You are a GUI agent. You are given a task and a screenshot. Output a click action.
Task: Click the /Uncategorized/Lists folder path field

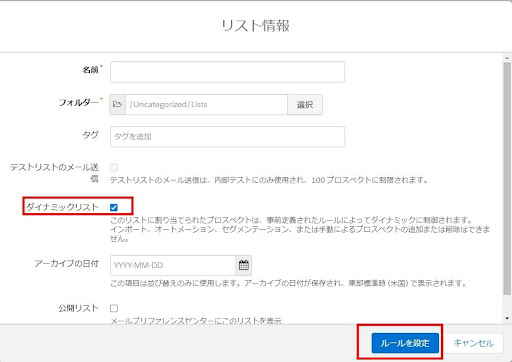206,104
